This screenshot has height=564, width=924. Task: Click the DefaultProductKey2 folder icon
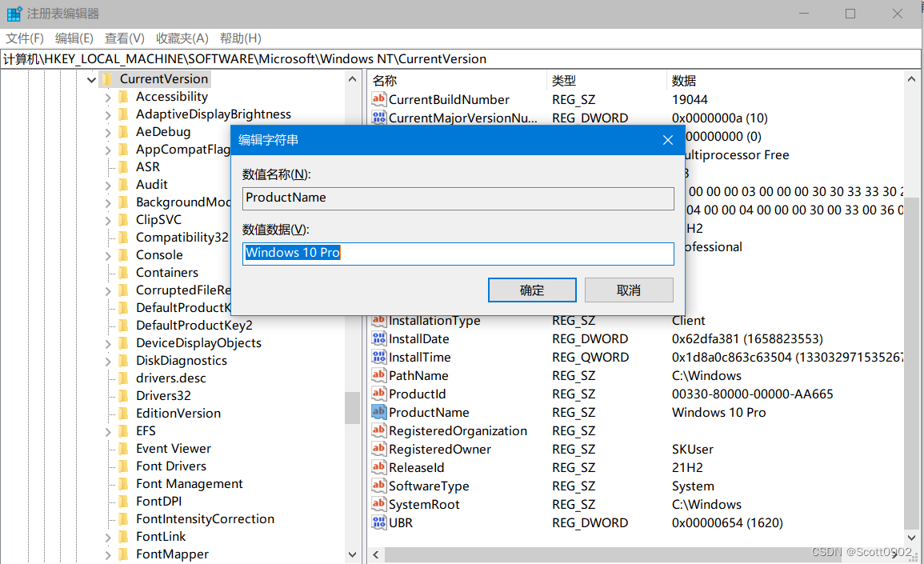click(124, 326)
